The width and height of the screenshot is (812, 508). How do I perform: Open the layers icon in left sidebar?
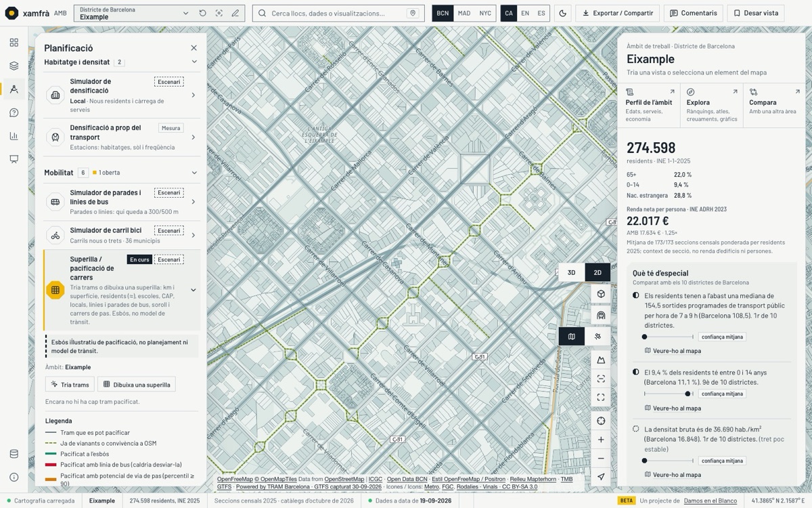pyautogui.click(x=14, y=66)
